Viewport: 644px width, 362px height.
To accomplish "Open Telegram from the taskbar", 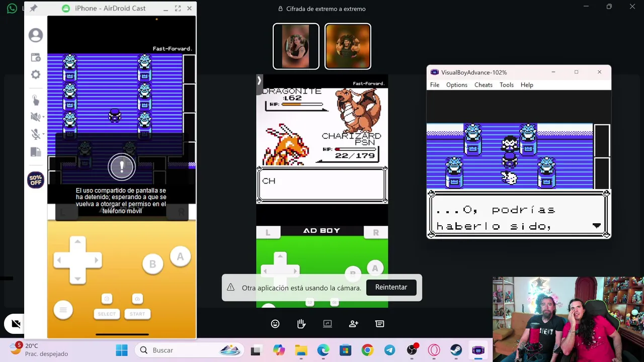I will [389, 350].
